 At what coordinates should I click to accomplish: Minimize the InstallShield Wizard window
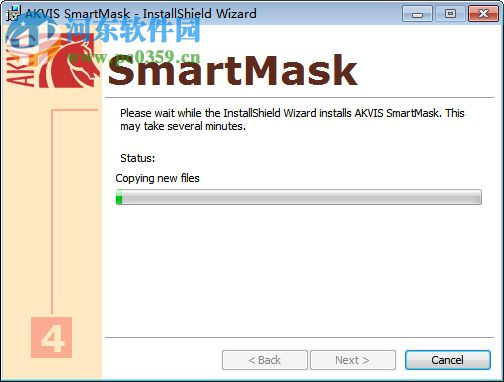[x=417, y=14]
